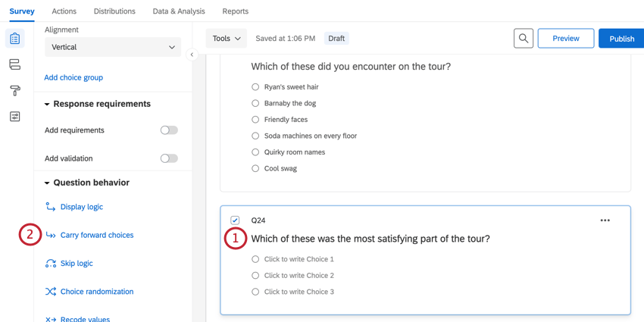Uncheck the Q24 question checkbox
This screenshot has width=644, height=322.
pyautogui.click(x=235, y=220)
